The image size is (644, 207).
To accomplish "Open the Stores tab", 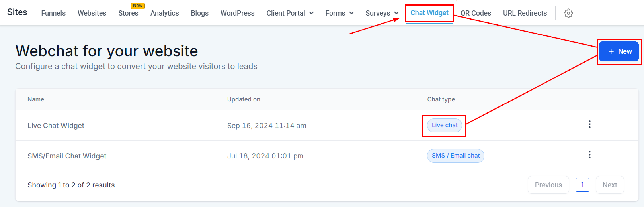I will coord(128,13).
